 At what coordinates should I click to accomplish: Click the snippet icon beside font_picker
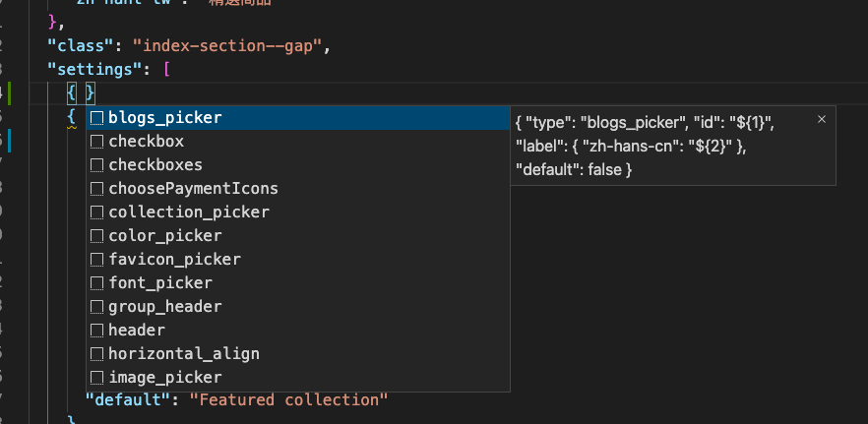pos(96,283)
